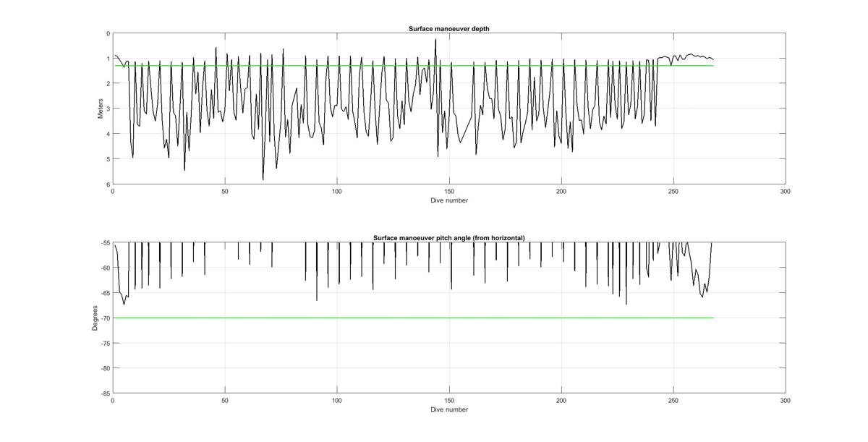This screenshot has height=442, width=868.
Task: Click y-axis tick "-60" on the pitch plot
Action: [x=106, y=268]
